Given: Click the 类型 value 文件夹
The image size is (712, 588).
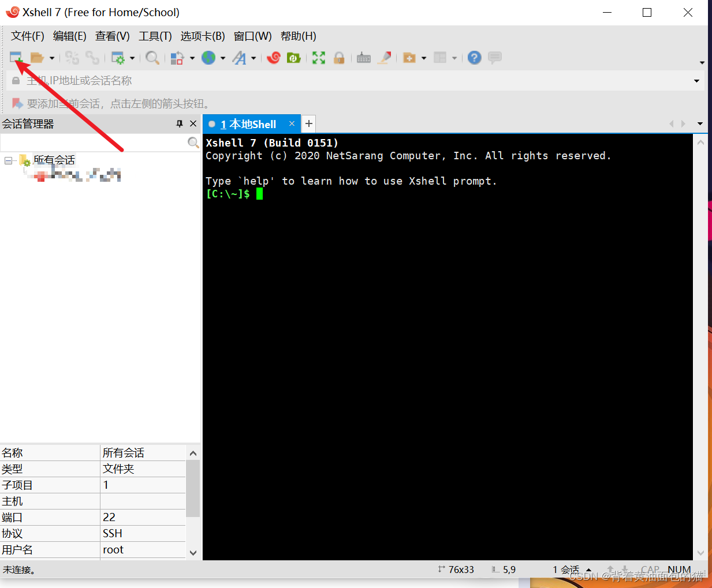Looking at the screenshot, I should pos(118,469).
